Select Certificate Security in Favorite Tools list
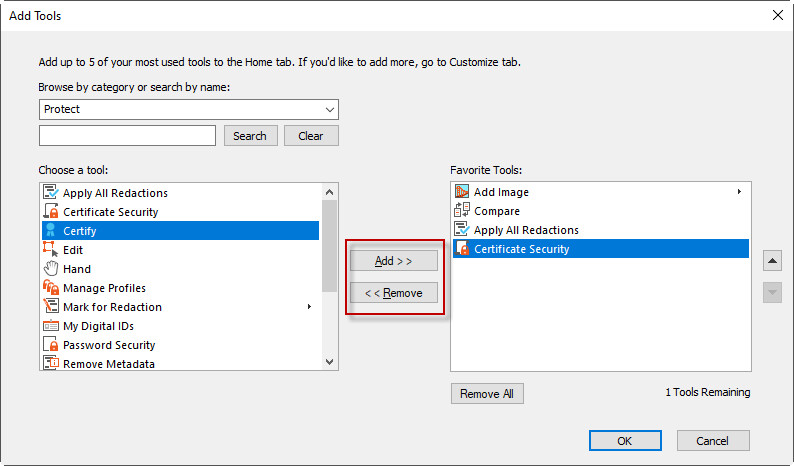The image size is (794, 466). pyautogui.click(x=521, y=249)
